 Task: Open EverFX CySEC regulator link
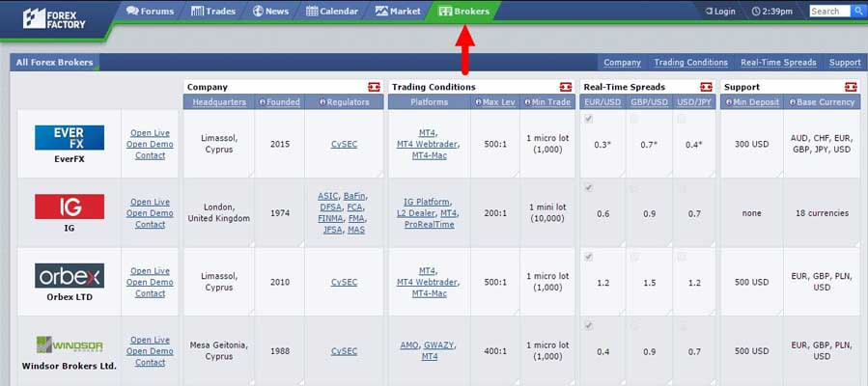[345, 145]
